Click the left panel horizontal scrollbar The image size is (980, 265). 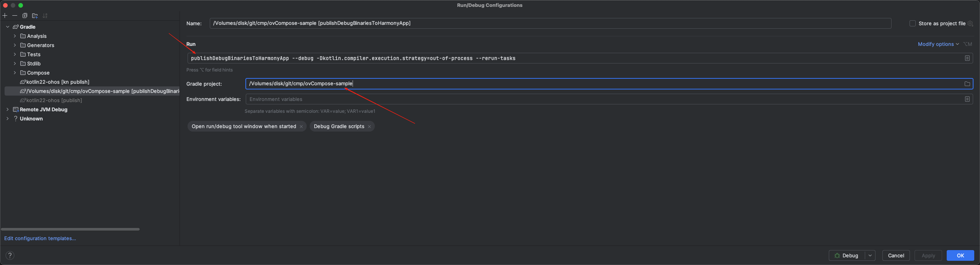pyautogui.click(x=70, y=229)
